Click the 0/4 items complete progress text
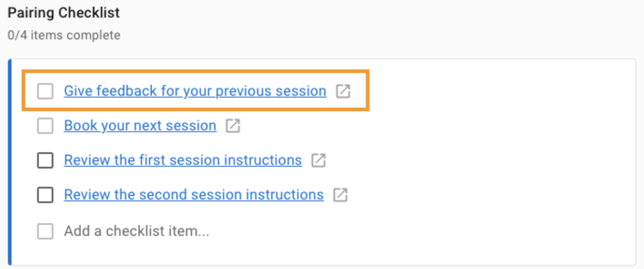The height and width of the screenshot is (269, 644). (x=64, y=35)
